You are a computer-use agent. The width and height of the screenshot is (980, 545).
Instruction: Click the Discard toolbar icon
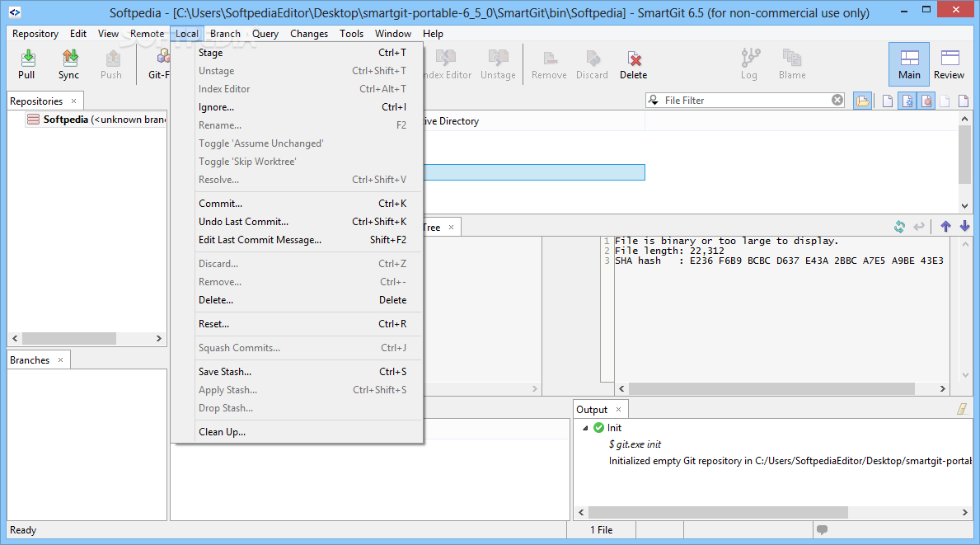click(x=592, y=64)
